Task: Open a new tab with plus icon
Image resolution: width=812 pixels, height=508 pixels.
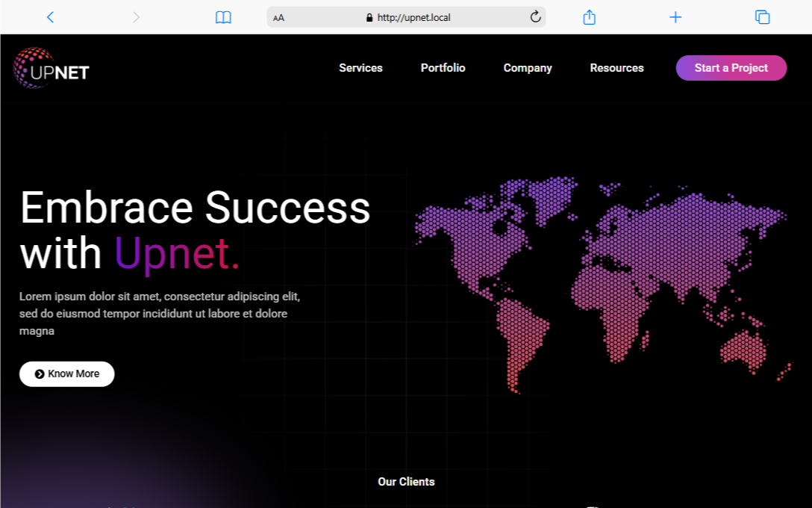Action: [x=675, y=17]
